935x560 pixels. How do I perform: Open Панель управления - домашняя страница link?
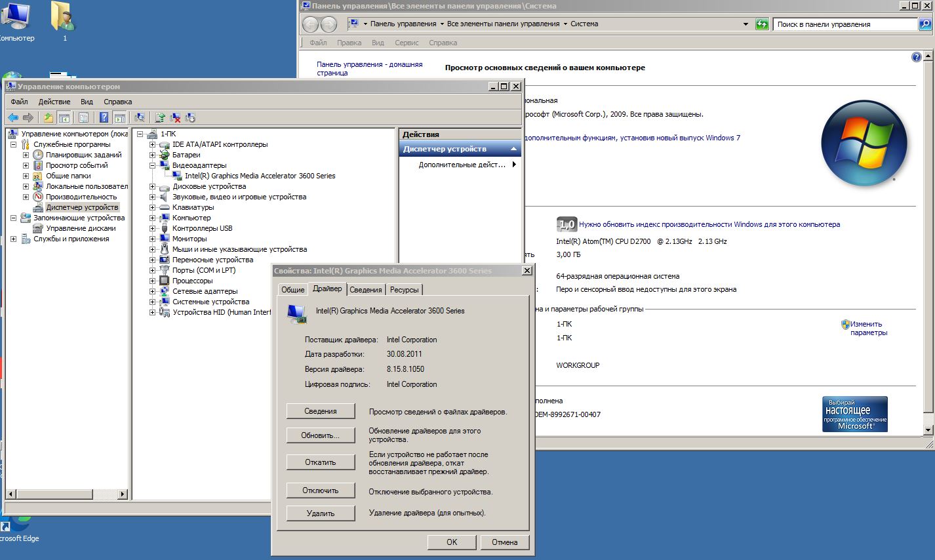[x=370, y=69]
